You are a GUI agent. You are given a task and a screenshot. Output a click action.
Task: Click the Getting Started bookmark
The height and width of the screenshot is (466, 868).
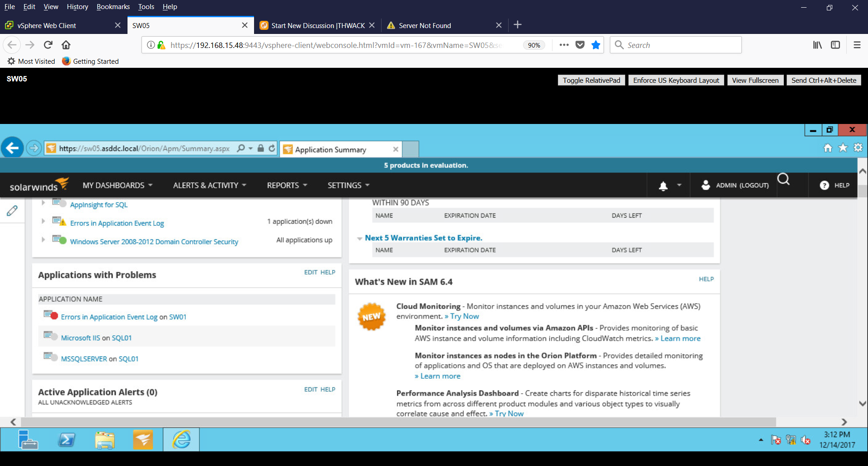[x=90, y=61]
